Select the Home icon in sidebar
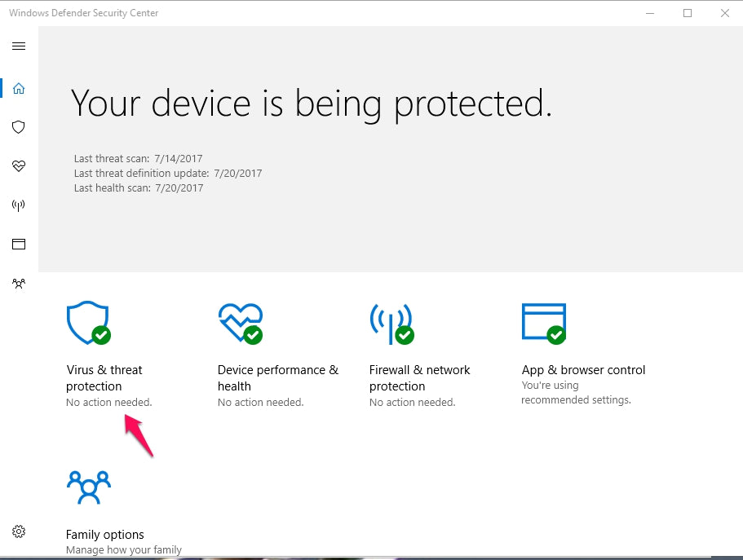 19,88
